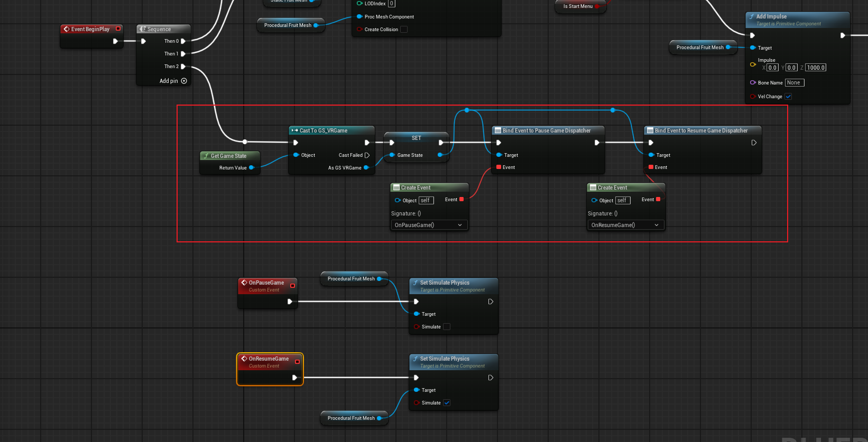
Task: Open the OnResumeGame() signature dropdown
Action: pyautogui.click(x=625, y=225)
